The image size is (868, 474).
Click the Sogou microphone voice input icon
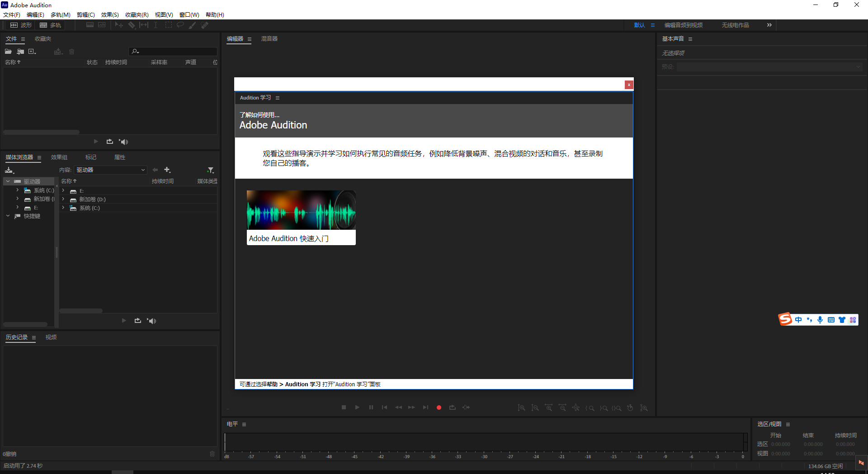[820, 320]
